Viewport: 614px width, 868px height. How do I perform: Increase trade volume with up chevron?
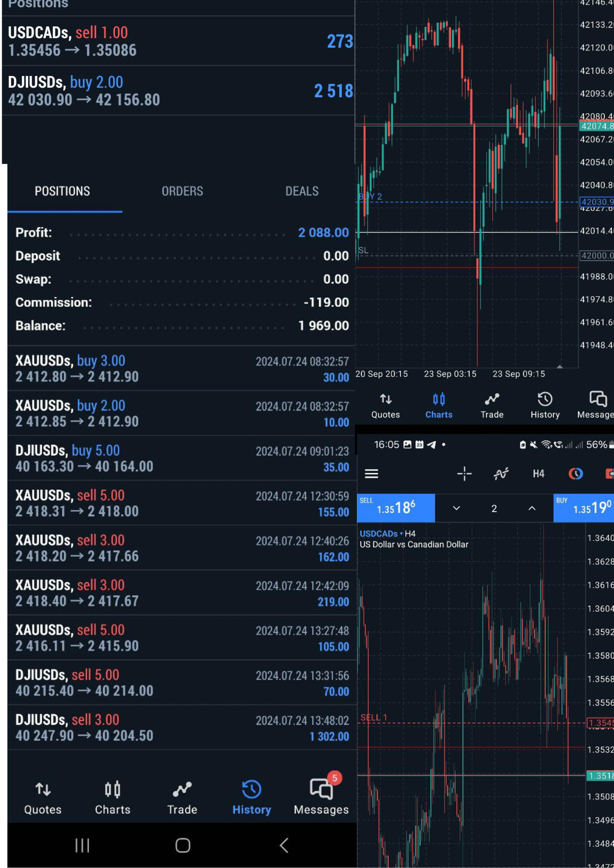(x=532, y=508)
